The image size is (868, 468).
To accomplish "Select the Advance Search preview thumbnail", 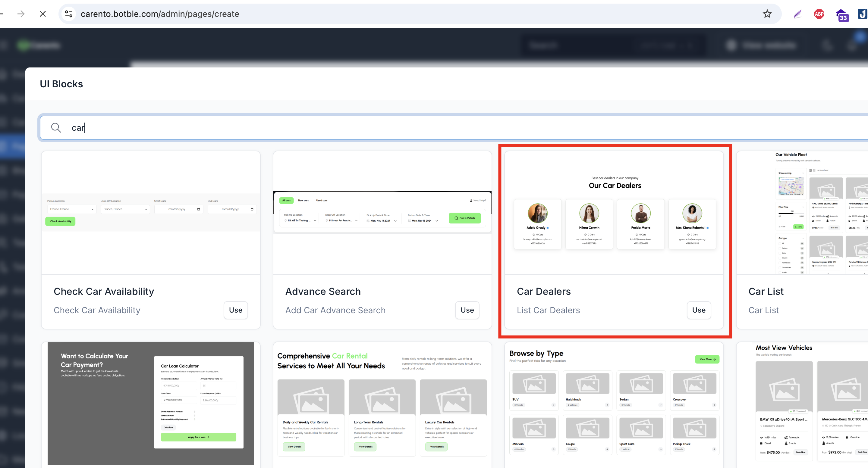I will click(x=382, y=212).
